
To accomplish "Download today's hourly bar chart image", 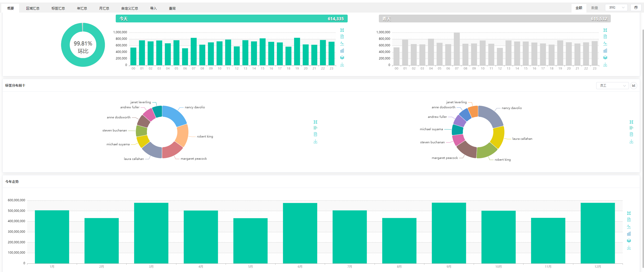I will click(x=342, y=65).
